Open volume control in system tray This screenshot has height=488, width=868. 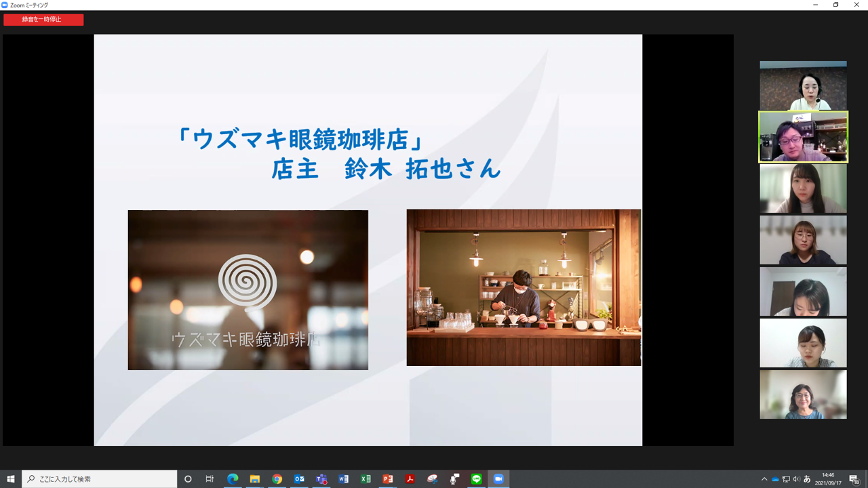click(x=796, y=479)
